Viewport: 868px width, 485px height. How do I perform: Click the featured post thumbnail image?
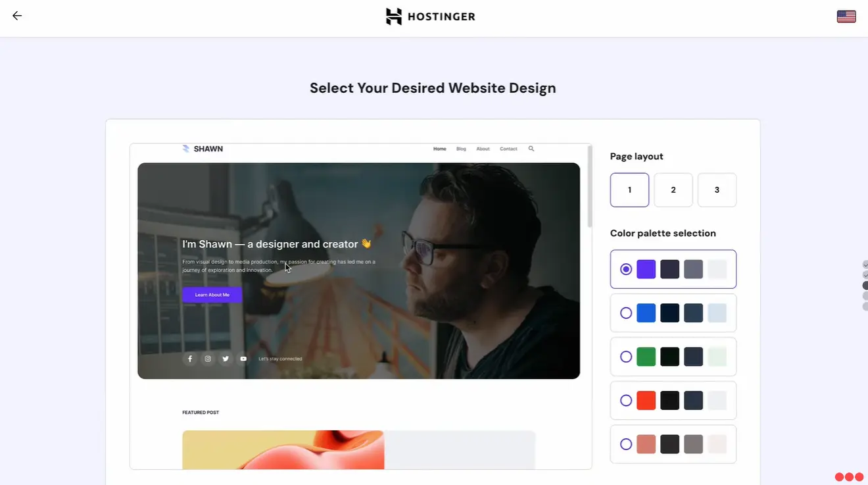283,449
